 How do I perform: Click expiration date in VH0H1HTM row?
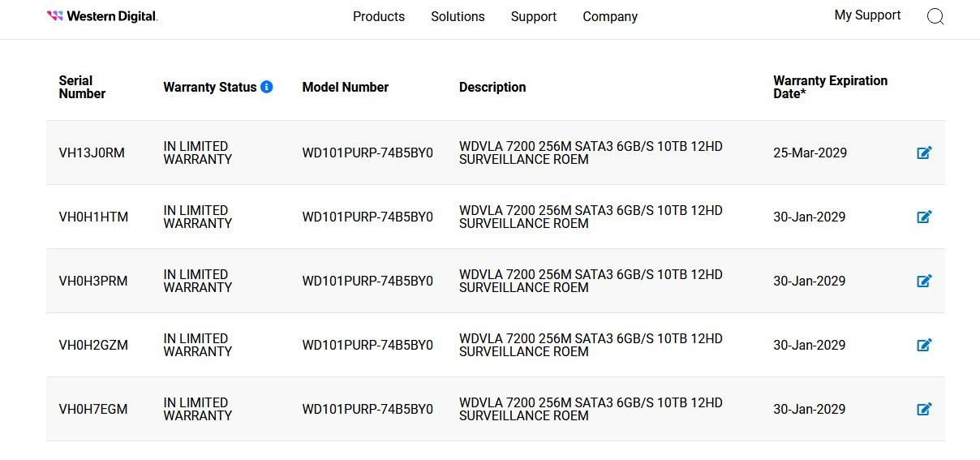point(809,217)
